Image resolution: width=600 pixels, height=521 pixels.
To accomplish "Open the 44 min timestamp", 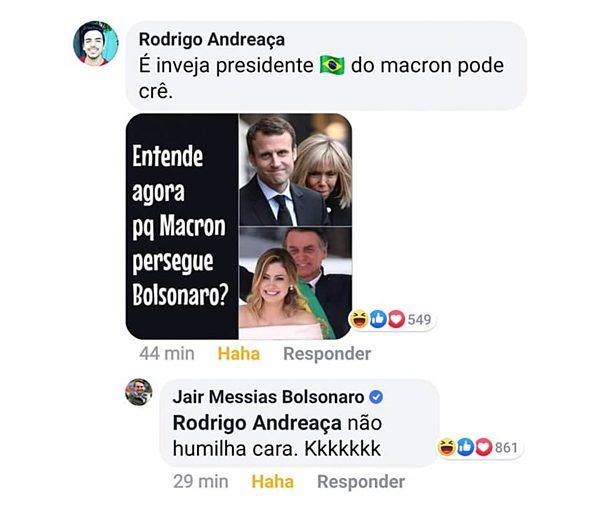I will (165, 353).
